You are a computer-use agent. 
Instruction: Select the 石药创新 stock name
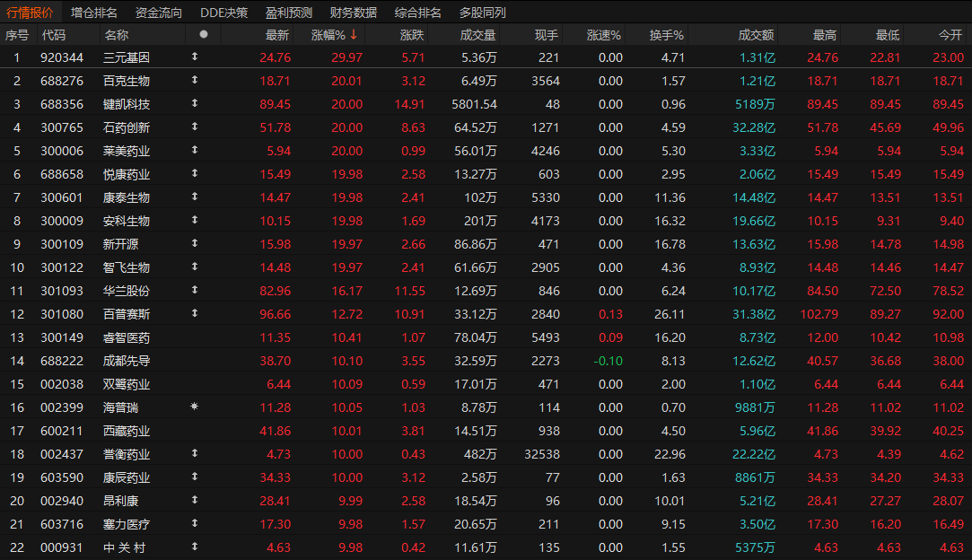pos(127,127)
